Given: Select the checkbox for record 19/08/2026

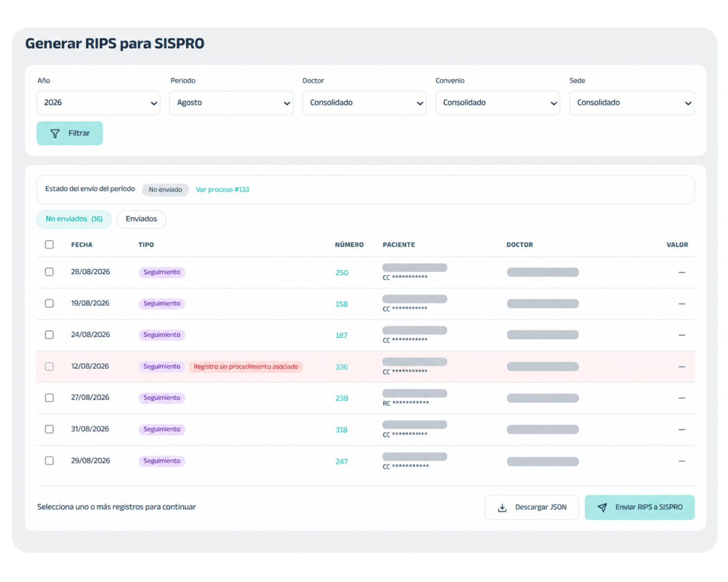Looking at the screenshot, I should pyautogui.click(x=49, y=303).
